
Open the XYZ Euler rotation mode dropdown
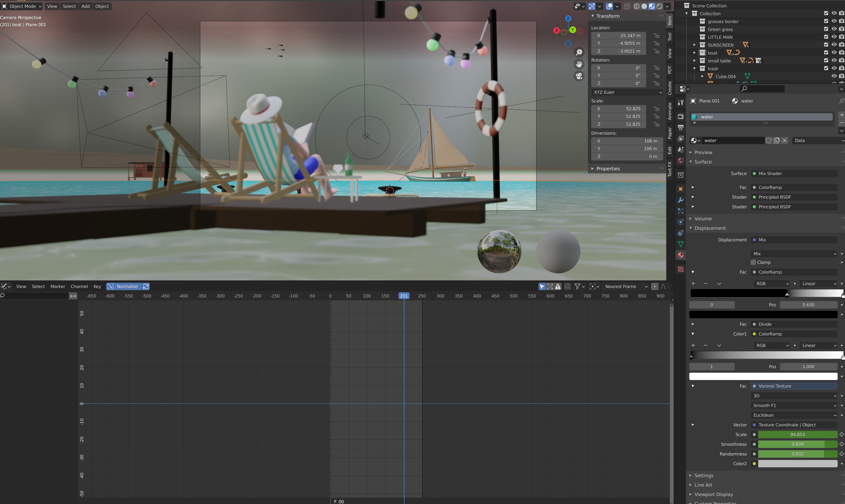click(x=627, y=92)
